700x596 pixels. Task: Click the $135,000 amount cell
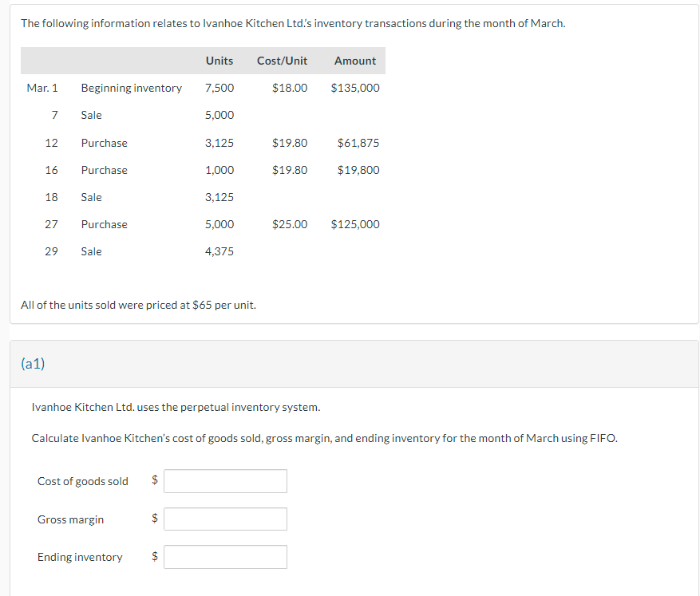355,88
